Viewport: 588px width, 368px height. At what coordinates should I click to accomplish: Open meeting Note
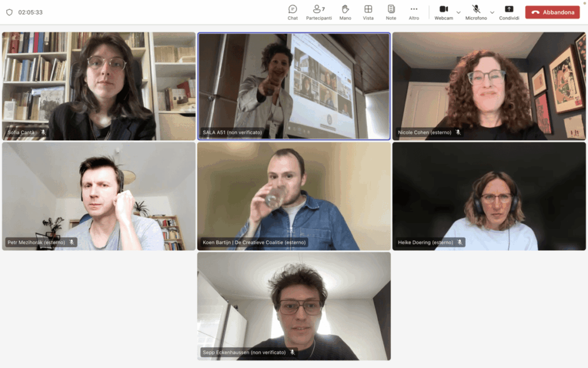tap(390, 13)
